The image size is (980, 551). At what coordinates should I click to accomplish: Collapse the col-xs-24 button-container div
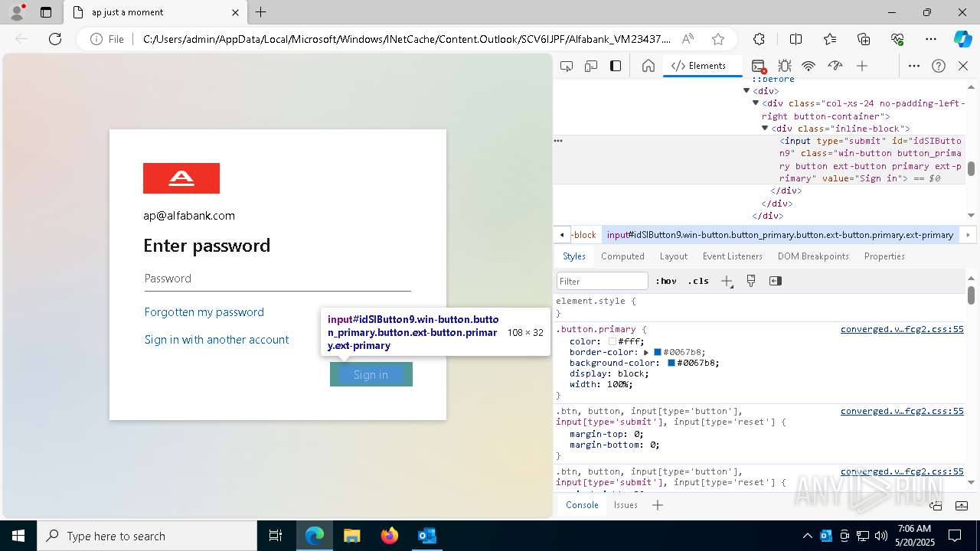click(756, 103)
